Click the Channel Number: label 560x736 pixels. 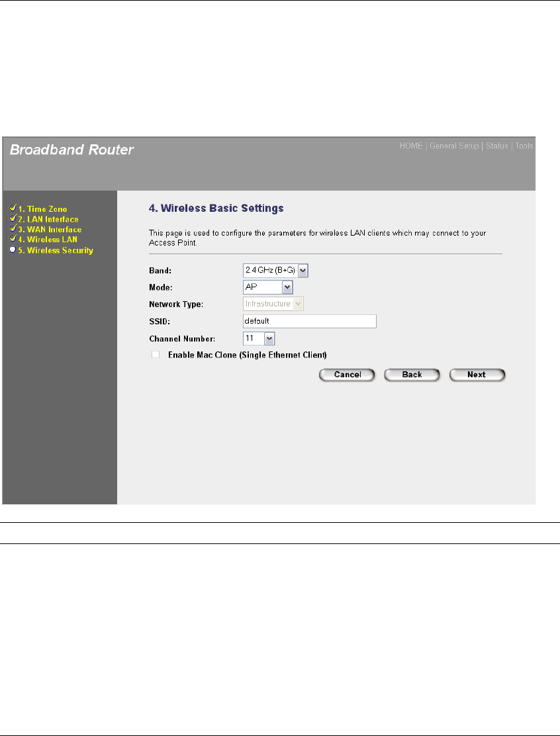click(x=182, y=339)
